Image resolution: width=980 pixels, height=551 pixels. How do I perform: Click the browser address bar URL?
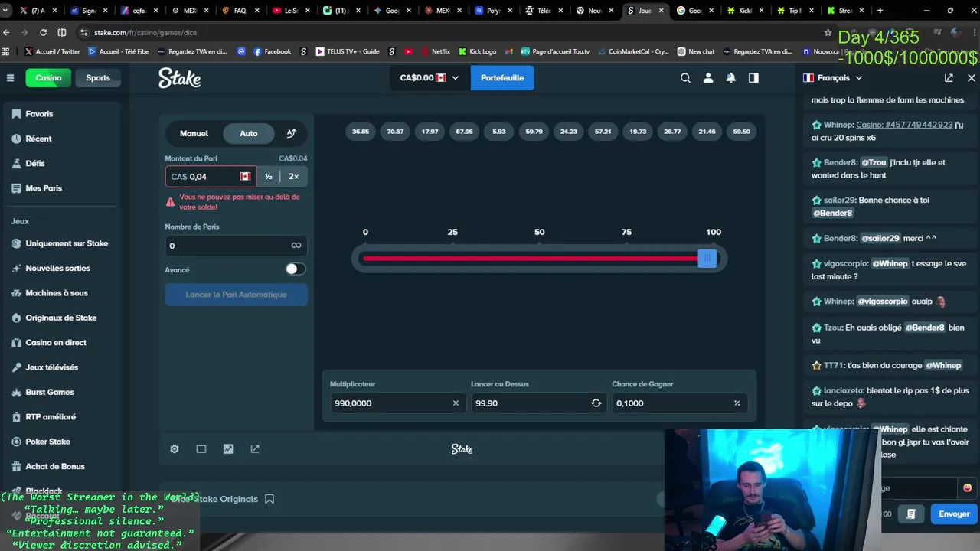pyautogui.click(x=145, y=32)
